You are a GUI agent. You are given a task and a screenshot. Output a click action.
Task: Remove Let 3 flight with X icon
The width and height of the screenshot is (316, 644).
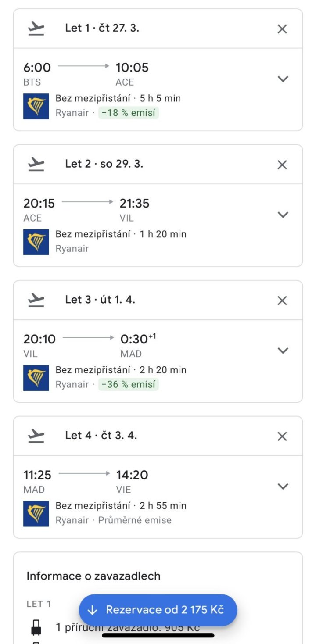(282, 301)
